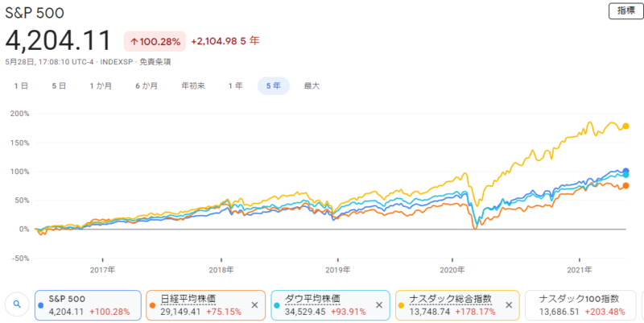The image size is (644, 323).
Task: Click the orange Nikkei line endpoint marker
Action: point(626,186)
